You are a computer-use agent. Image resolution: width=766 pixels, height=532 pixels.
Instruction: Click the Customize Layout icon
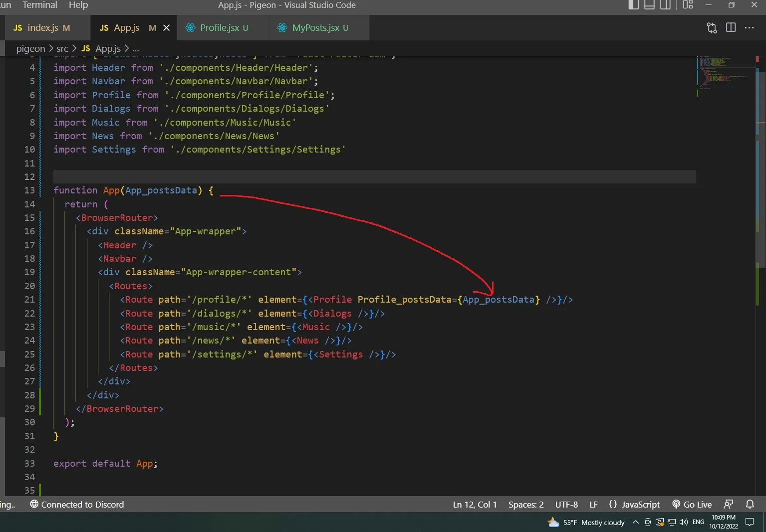point(688,5)
